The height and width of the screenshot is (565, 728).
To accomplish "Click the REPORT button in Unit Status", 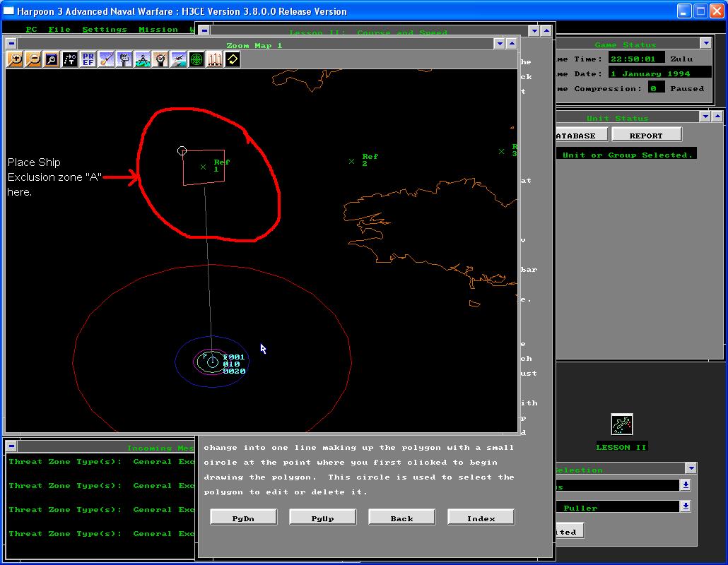I will tap(646, 134).
